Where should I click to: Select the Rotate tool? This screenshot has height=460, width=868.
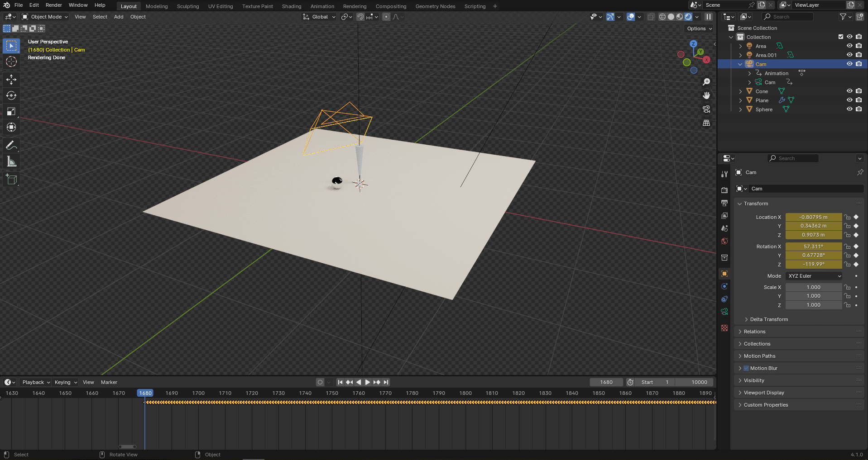(11, 95)
